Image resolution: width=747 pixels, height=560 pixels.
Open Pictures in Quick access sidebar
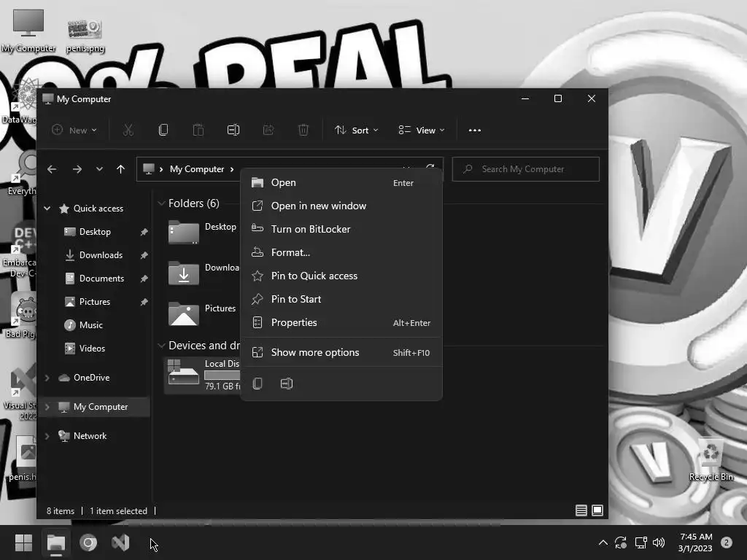pos(95,302)
